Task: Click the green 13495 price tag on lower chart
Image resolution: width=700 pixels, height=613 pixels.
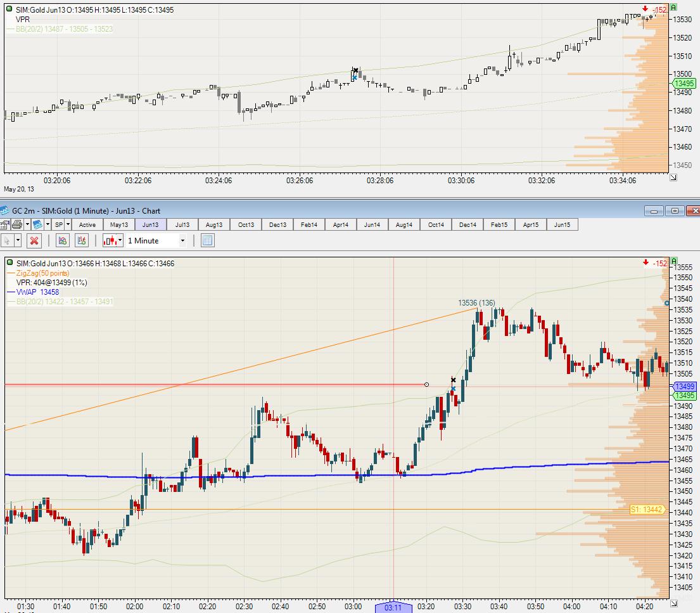Action: [685, 396]
